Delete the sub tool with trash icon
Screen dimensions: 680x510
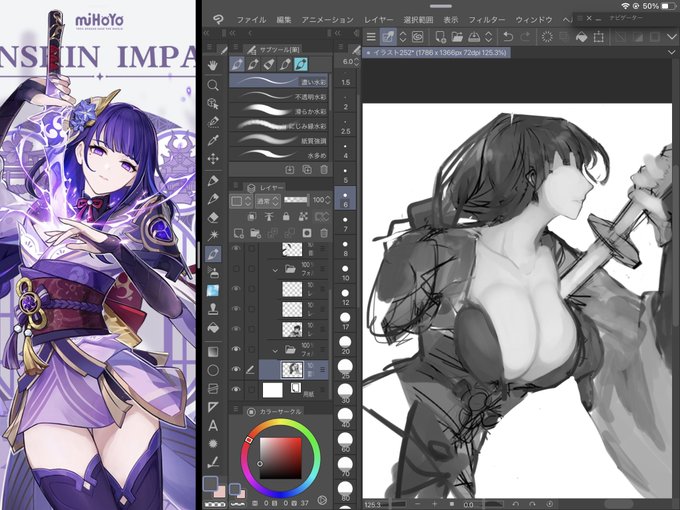324,170
